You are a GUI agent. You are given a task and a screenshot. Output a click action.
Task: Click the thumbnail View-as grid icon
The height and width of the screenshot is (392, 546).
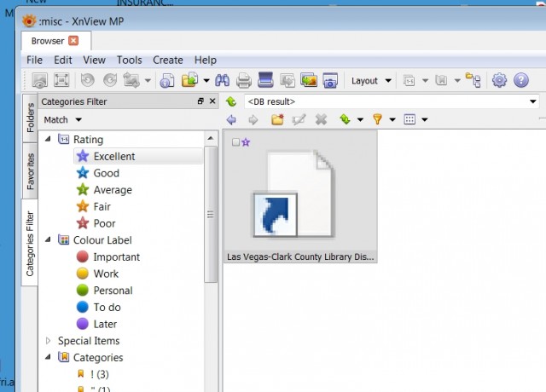409,119
